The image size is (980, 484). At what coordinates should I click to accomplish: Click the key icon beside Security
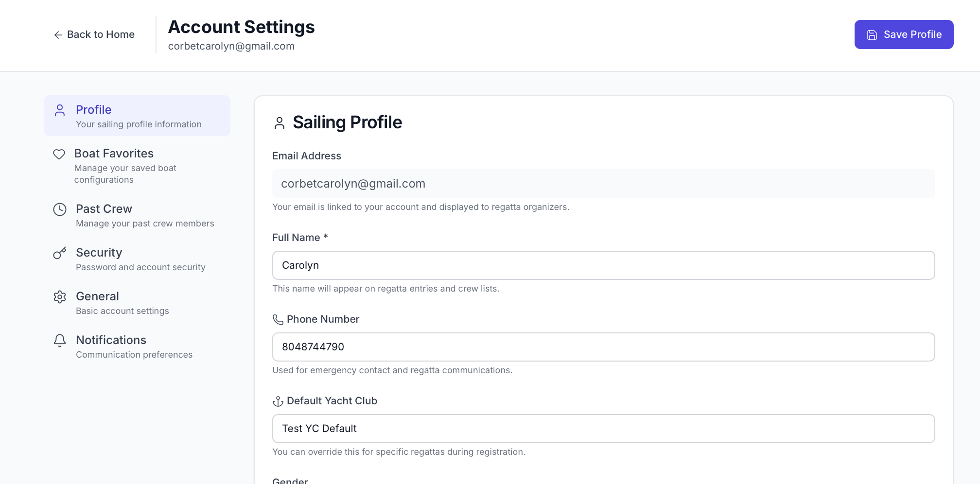coord(59,253)
